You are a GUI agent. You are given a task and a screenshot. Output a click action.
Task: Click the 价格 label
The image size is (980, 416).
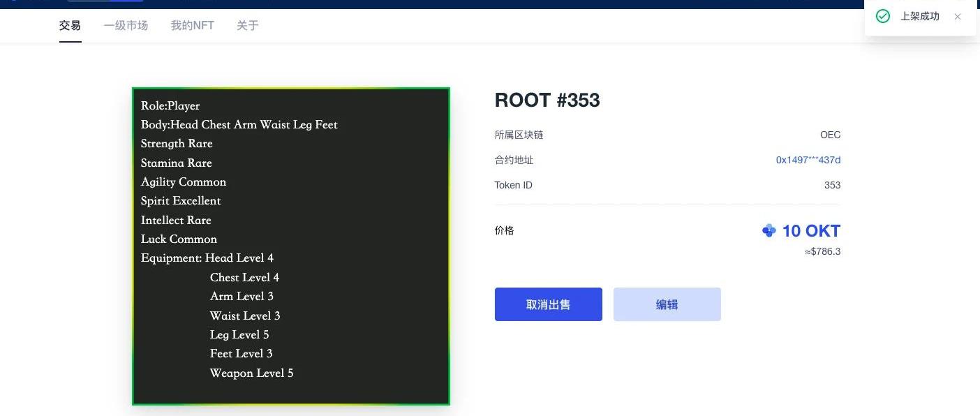(504, 230)
